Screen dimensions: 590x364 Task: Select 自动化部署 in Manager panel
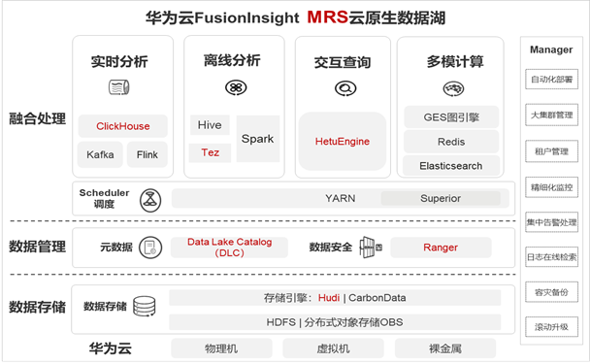[551, 79]
